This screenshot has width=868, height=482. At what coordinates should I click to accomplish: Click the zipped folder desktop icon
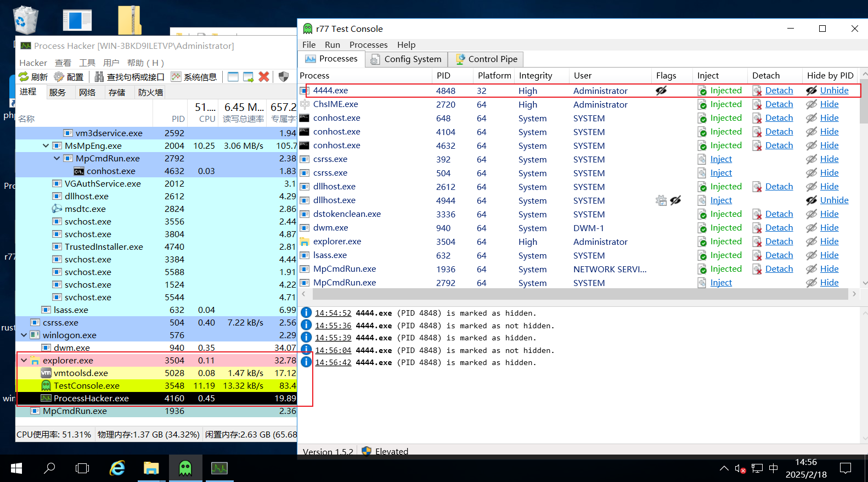130,20
